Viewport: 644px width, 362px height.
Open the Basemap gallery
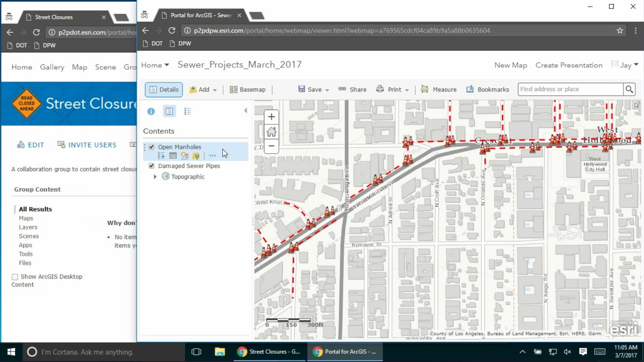pos(248,89)
